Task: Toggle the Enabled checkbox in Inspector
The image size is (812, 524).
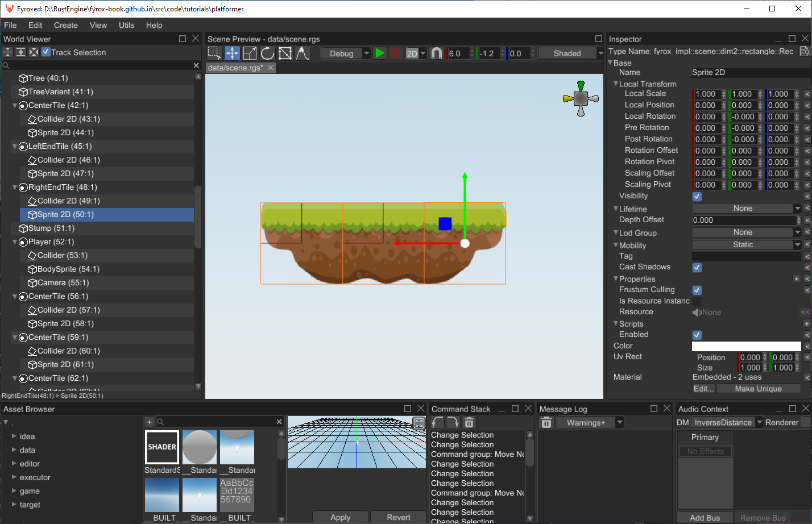Action: [x=697, y=335]
